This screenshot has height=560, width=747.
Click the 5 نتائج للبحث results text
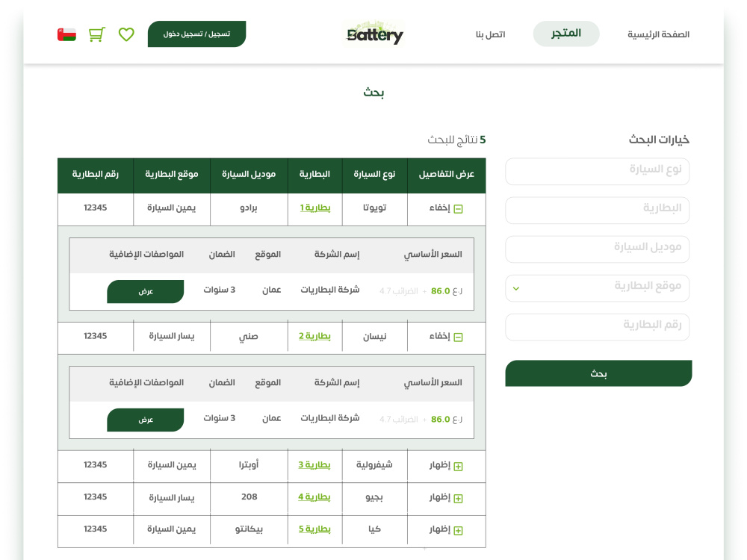[x=456, y=140]
